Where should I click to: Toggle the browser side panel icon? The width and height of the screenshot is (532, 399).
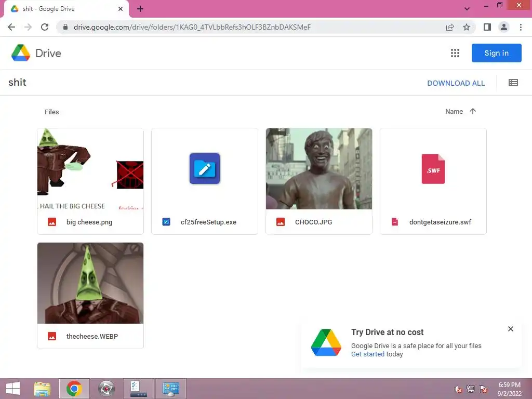[x=487, y=27]
